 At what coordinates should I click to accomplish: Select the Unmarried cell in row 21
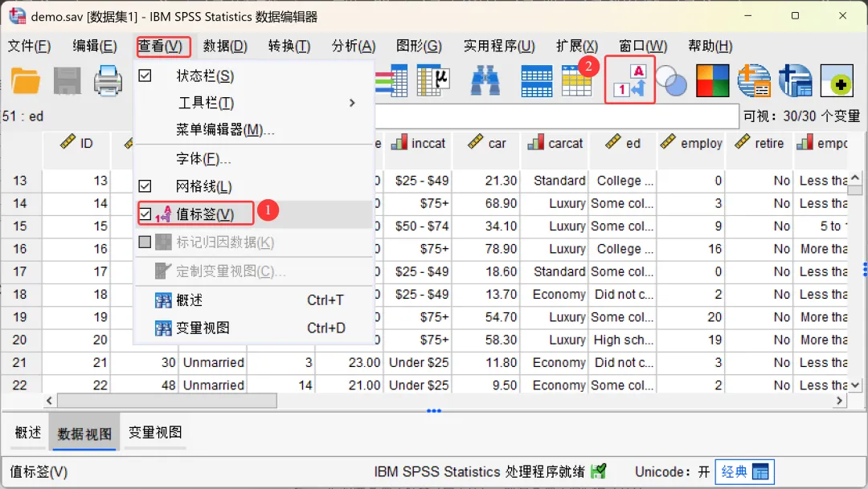[213, 362]
